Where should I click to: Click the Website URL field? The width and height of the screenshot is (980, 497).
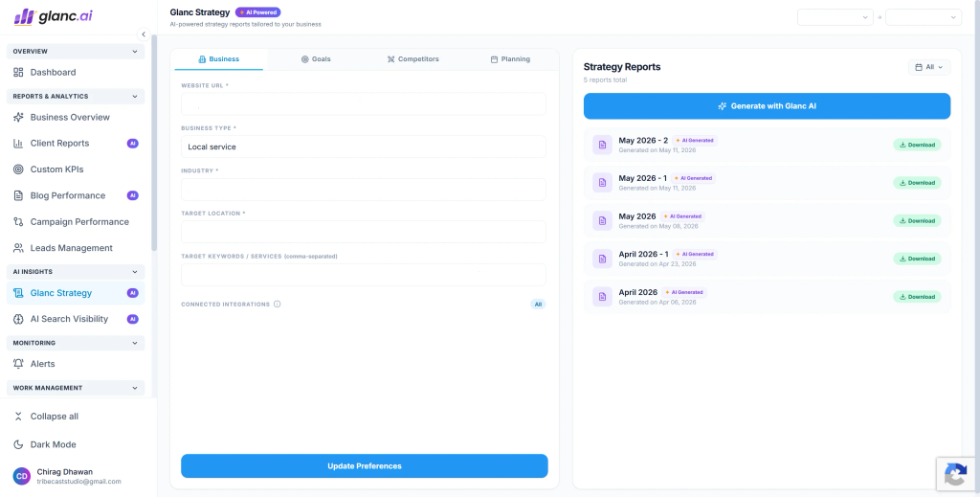click(364, 103)
